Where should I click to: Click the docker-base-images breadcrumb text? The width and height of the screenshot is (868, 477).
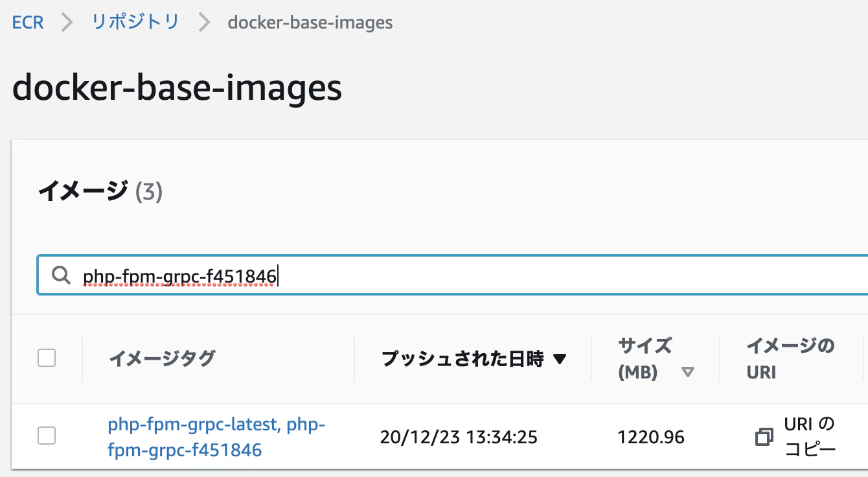click(310, 23)
